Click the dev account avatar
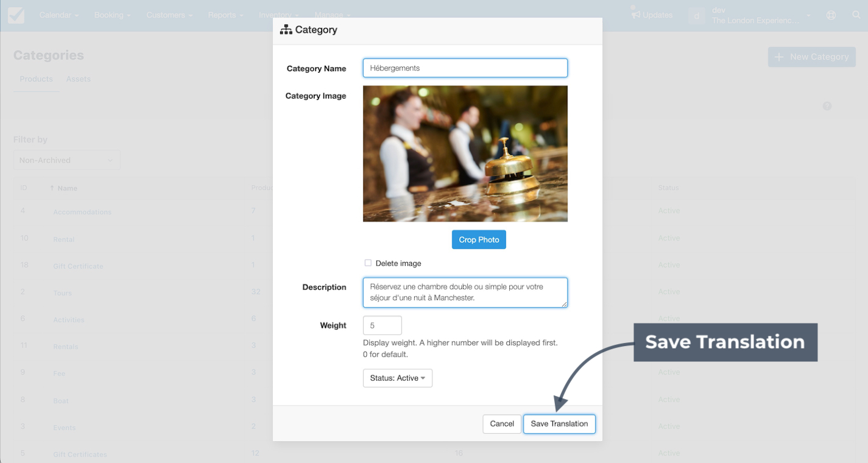 (x=697, y=15)
